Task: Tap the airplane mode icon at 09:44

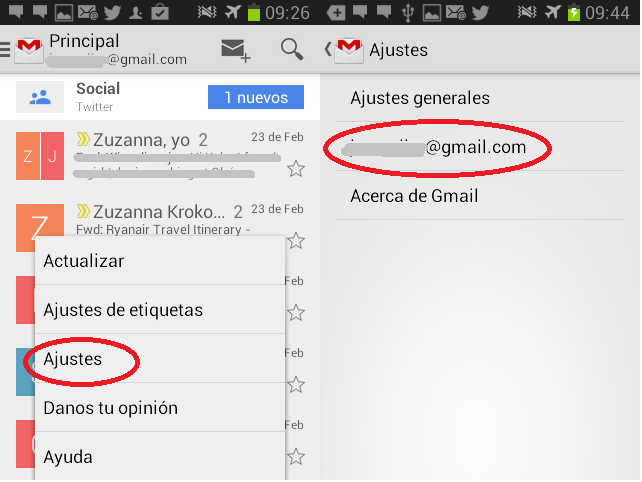Action: point(552,12)
